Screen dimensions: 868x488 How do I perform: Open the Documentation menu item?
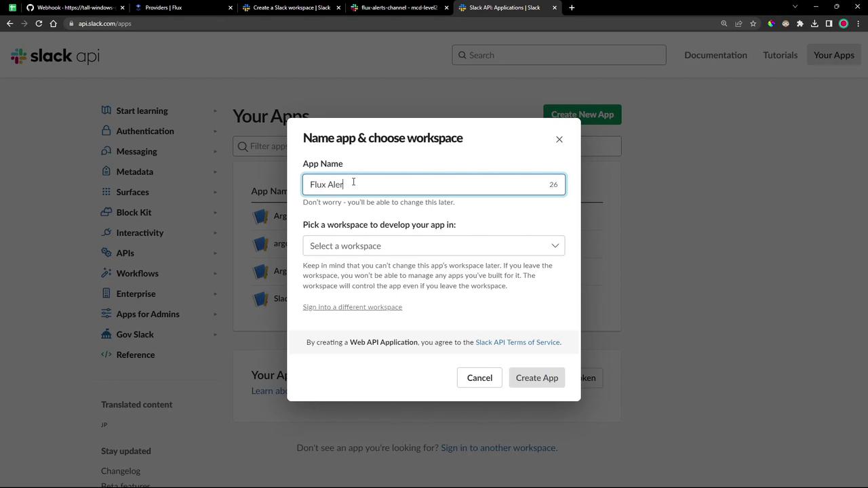[x=715, y=55]
